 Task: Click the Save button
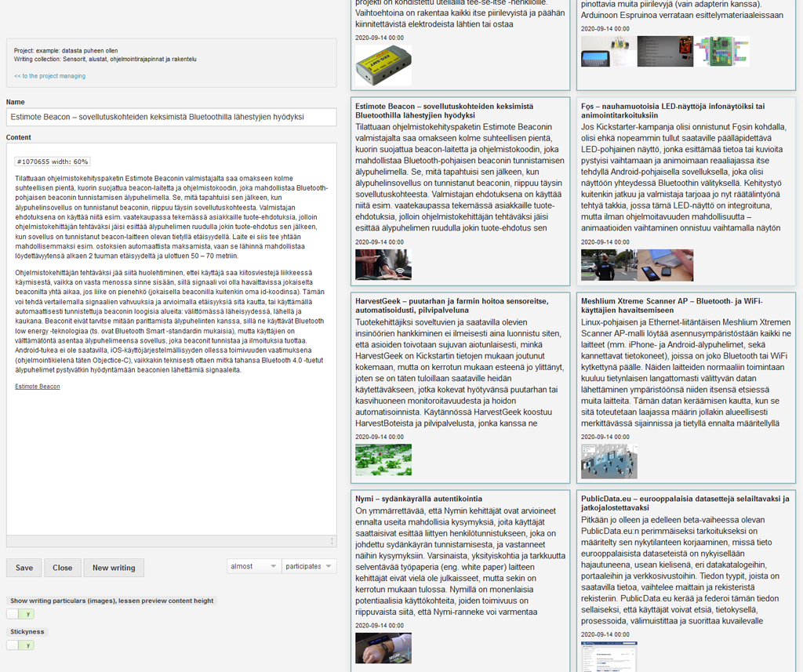tap(24, 568)
